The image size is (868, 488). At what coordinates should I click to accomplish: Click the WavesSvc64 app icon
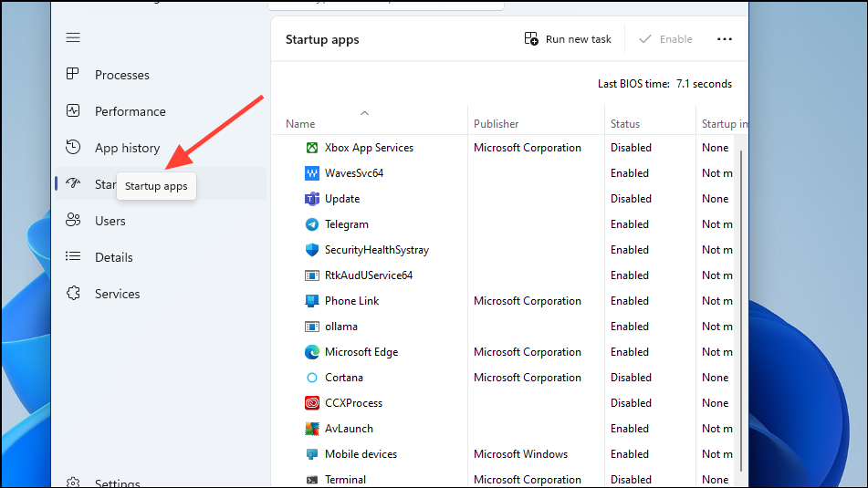312,173
